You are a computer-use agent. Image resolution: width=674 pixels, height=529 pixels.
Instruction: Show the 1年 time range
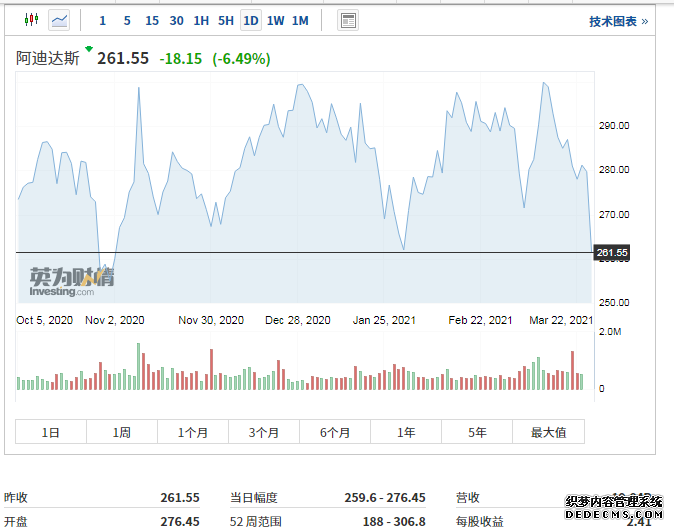click(x=406, y=432)
